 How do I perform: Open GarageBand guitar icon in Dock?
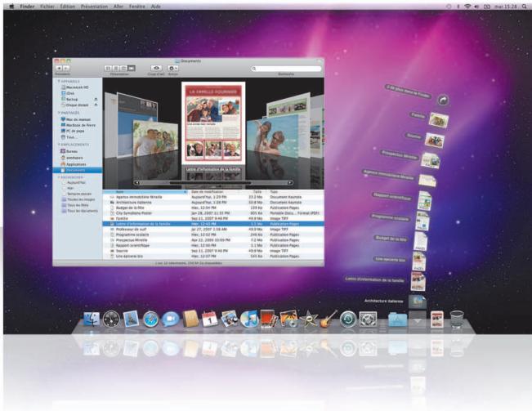[x=329, y=319]
